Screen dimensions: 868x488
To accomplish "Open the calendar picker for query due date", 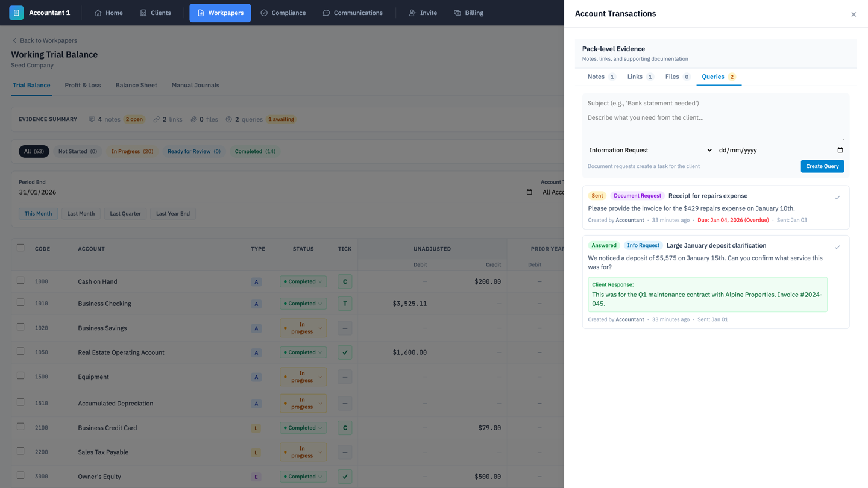I will pos(840,150).
